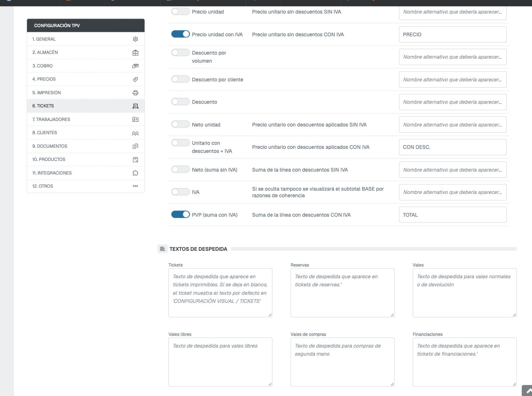
Task: Switch on the plain Descuento toggle
Action: coord(181,102)
